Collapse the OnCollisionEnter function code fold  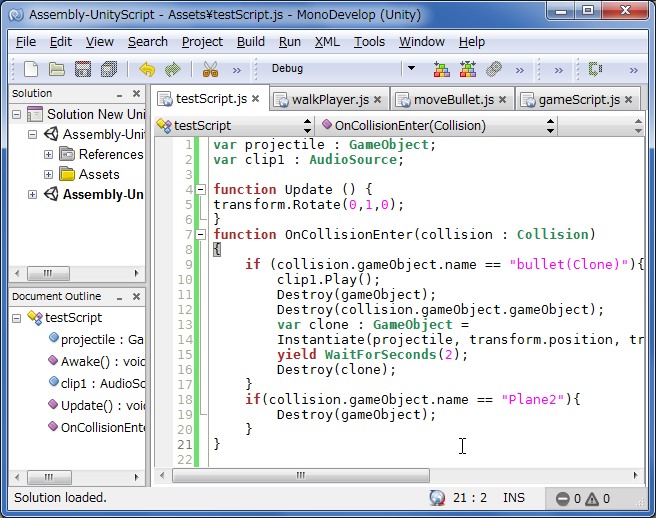(x=201, y=235)
